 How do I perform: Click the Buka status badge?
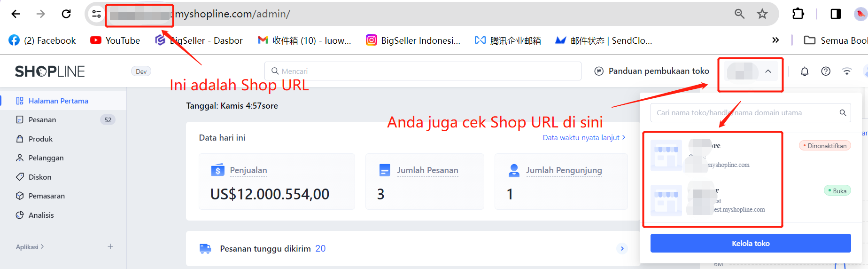[837, 191]
